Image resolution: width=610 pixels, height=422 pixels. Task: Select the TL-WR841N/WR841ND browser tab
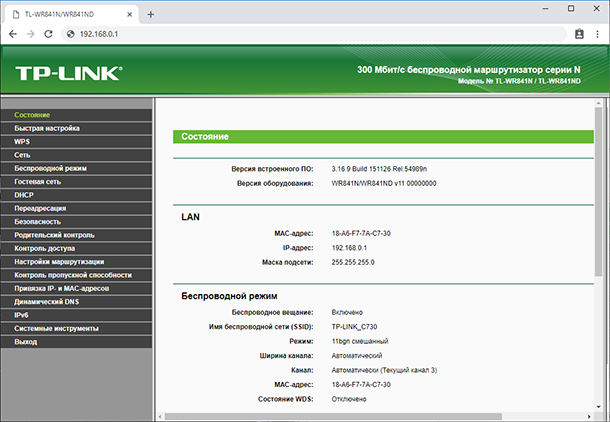[x=72, y=14]
